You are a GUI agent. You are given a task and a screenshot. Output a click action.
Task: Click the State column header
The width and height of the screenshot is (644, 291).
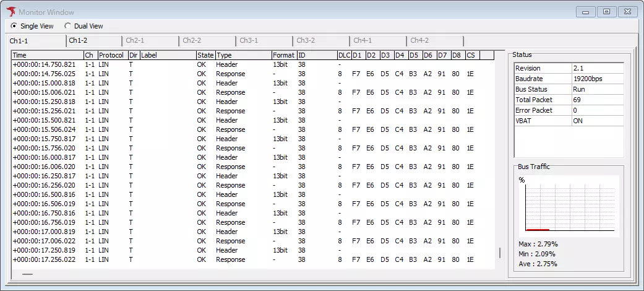point(205,55)
